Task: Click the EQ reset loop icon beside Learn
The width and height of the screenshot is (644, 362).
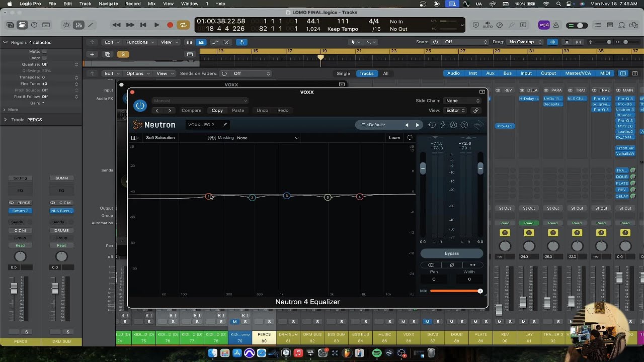Action: click(410, 138)
